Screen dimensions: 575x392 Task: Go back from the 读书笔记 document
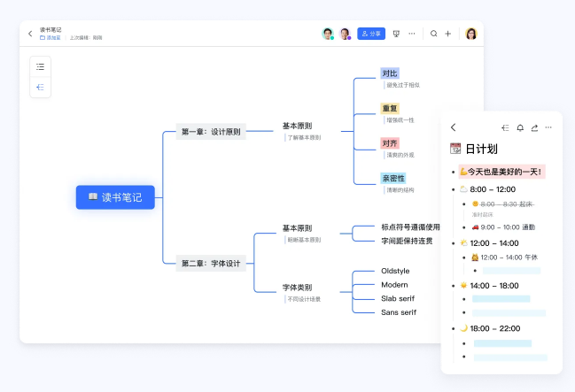(x=30, y=34)
